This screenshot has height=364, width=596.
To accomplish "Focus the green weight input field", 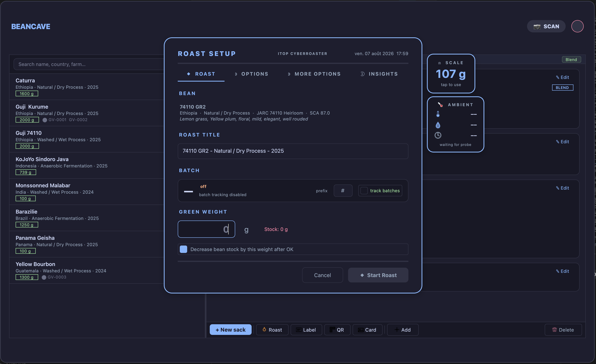I will pos(206,229).
